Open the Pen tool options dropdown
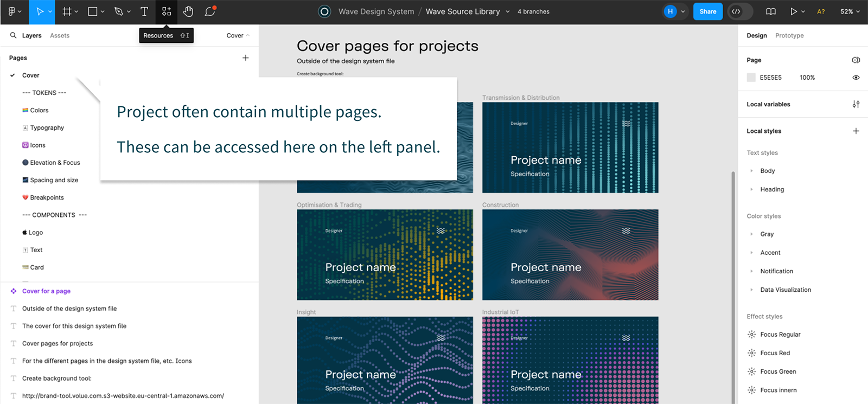Screen dimensions: 868x404 129,11
